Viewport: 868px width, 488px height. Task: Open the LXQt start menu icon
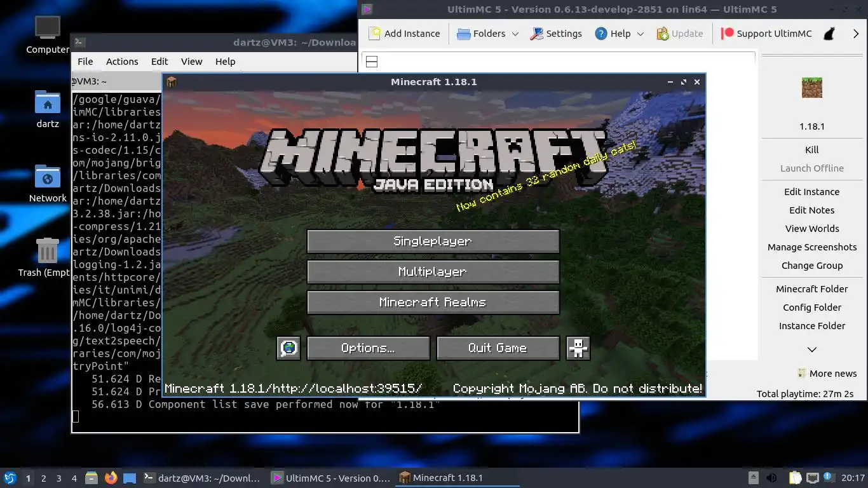pos(10,478)
